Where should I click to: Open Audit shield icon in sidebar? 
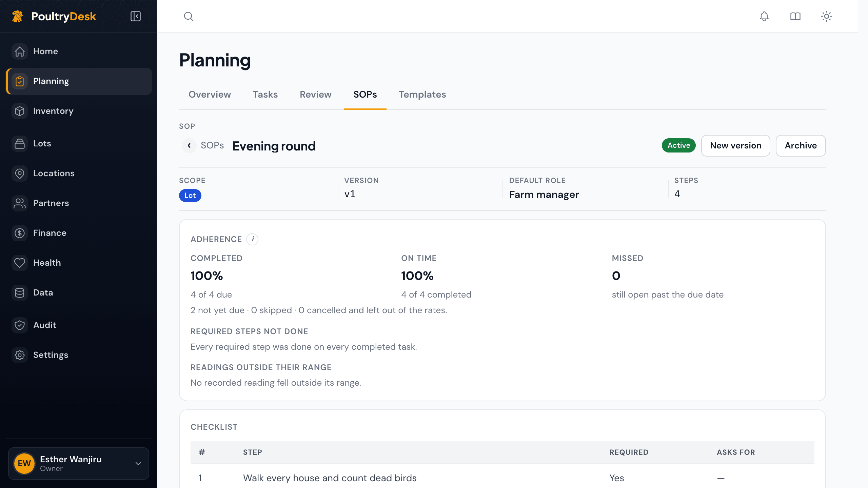point(20,325)
